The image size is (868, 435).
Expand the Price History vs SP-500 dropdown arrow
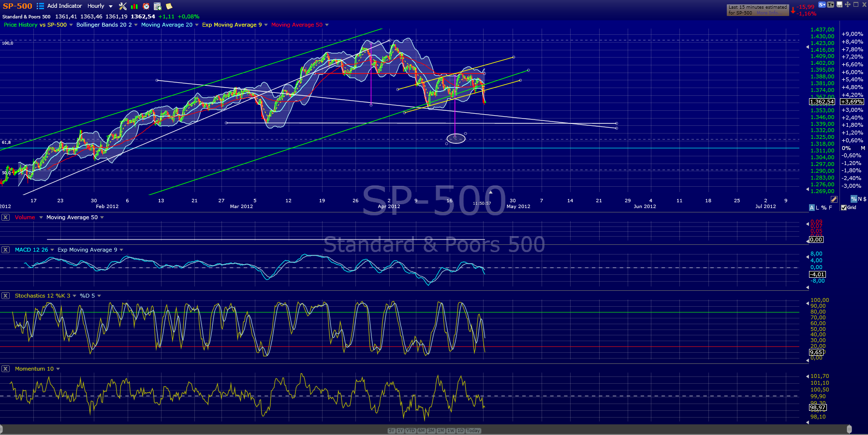(71, 25)
